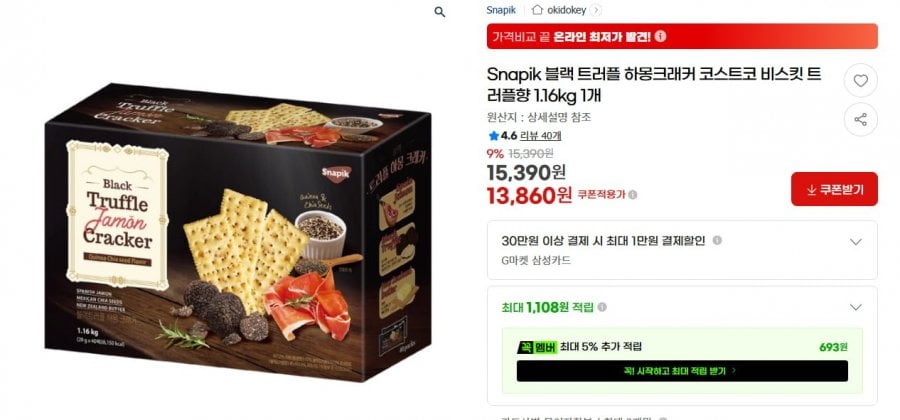
Task: Click info icon next to 쿠폰적용가
Action: click(633, 195)
